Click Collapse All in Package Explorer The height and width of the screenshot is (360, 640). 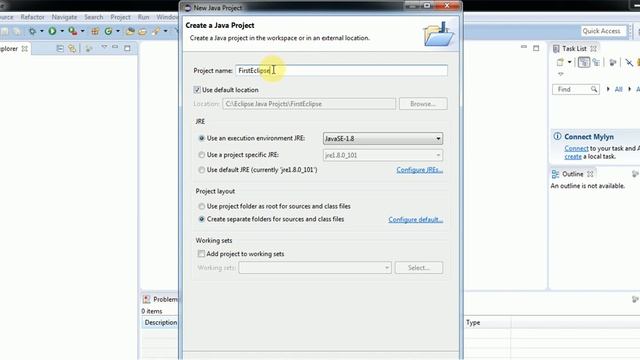click(x=60, y=49)
